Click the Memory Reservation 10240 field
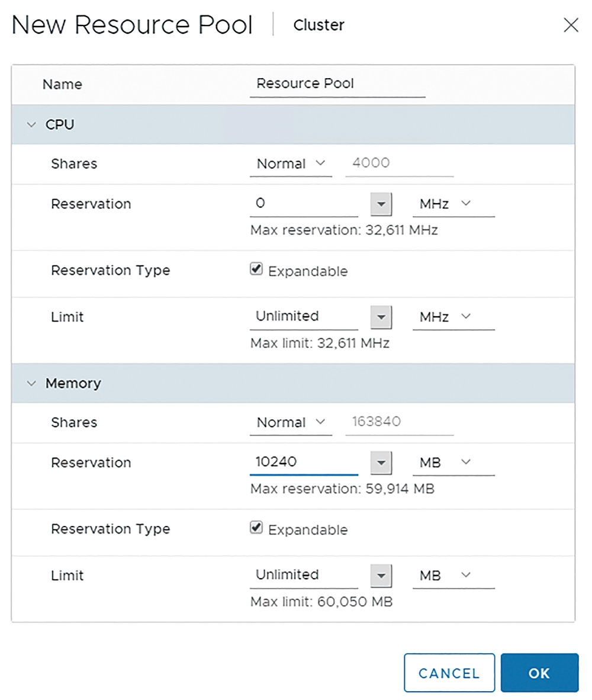 coord(304,462)
